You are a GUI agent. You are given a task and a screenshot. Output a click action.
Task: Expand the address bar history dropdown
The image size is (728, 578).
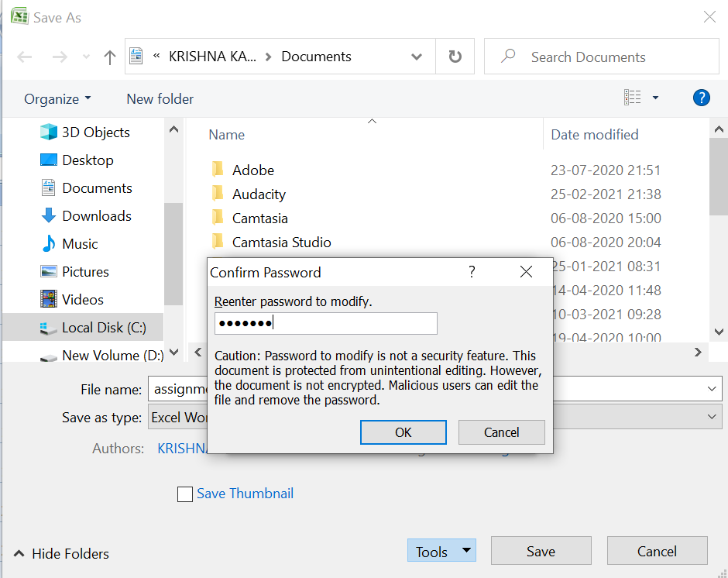[417, 57]
